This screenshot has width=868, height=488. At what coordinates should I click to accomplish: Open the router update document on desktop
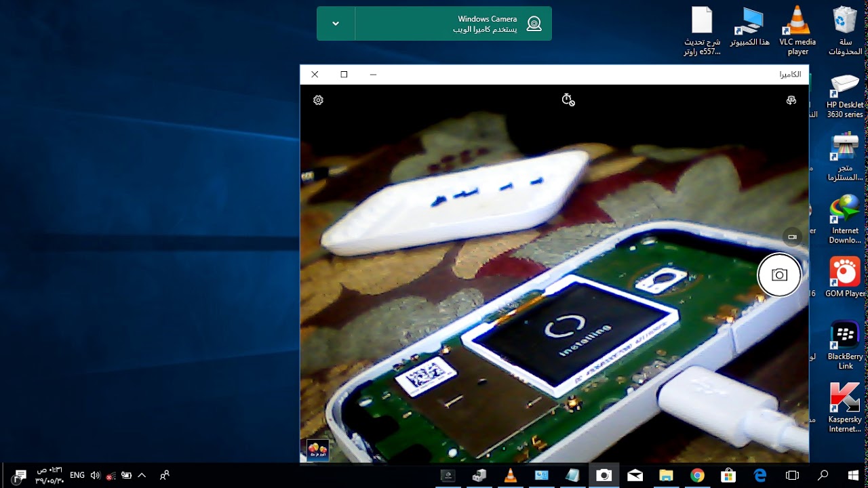pyautogui.click(x=702, y=31)
